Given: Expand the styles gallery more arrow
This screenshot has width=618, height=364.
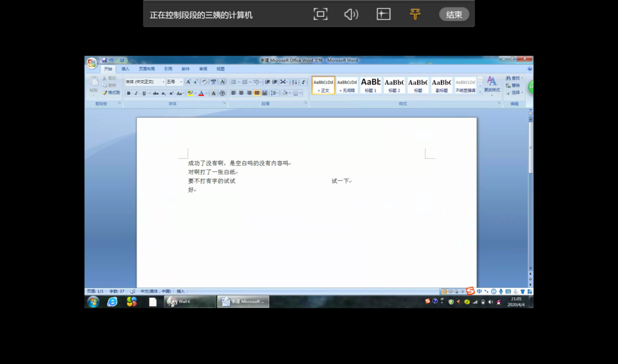Looking at the screenshot, I should pos(480,91).
